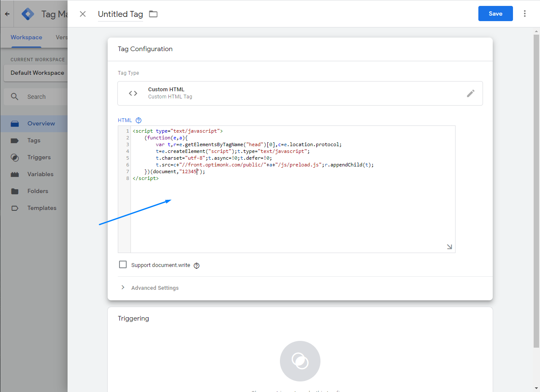Enable Support document.write checkbox
540x392 pixels.
(123, 265)
